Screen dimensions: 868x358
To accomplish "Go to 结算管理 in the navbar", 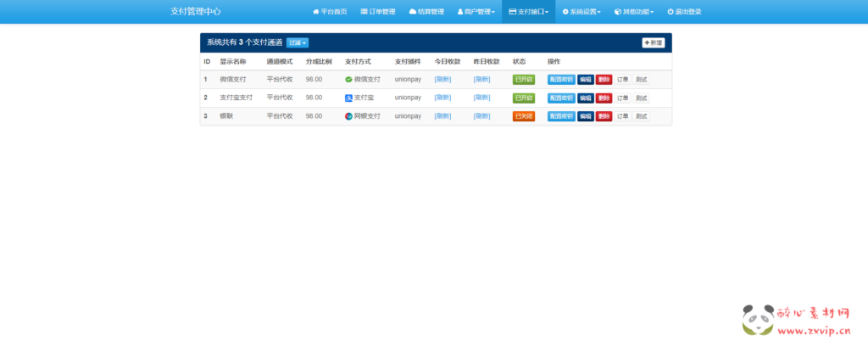I will coord(426,12).
